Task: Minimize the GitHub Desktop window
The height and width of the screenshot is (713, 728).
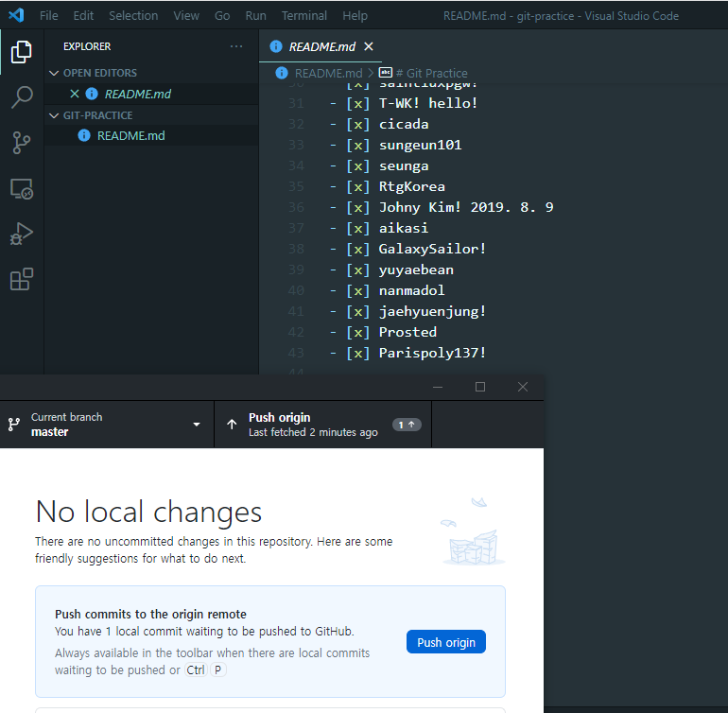Action: (438, 387)
